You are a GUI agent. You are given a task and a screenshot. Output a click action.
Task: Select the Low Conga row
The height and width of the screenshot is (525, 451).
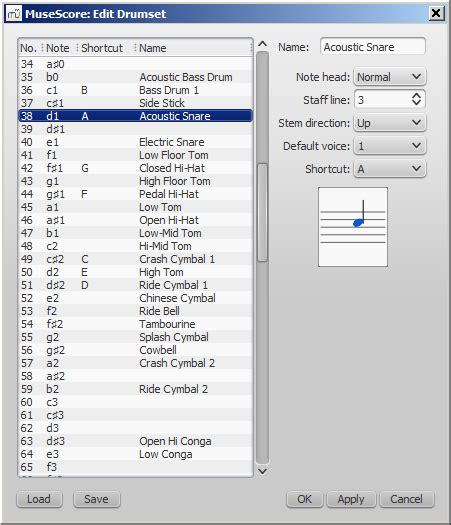click(x=136, y=454)
